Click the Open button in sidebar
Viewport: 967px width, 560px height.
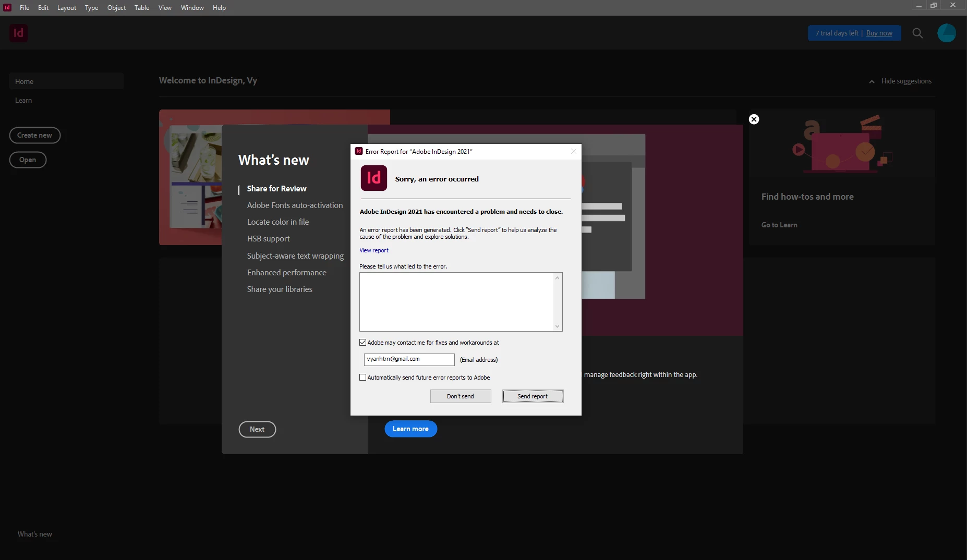(x=28, y=160)
